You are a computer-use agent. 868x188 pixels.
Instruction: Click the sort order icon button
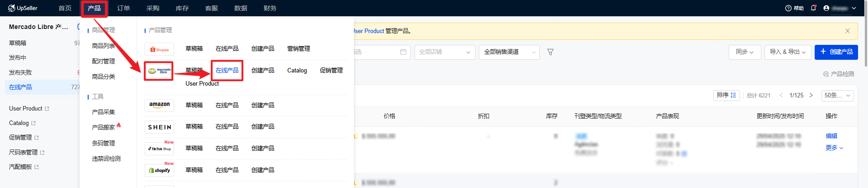(726, 95)
